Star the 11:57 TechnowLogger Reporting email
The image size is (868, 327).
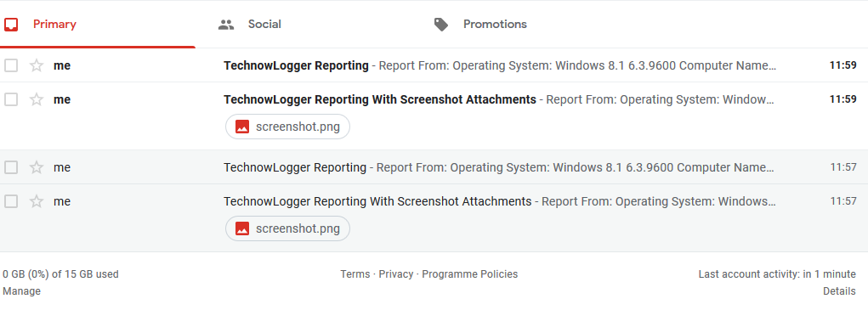pyautogui.click(x=37, y=167)
